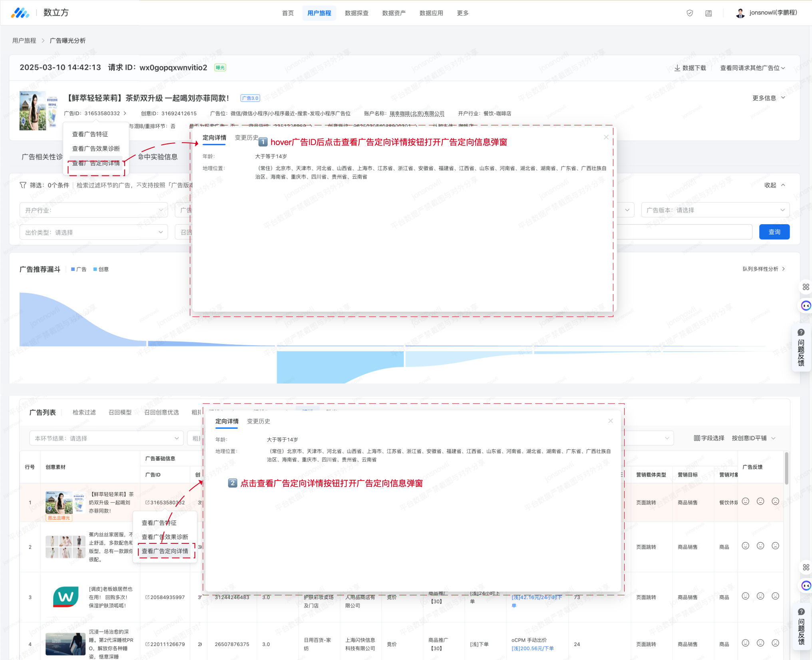This screenshot has width=812, height=660.
Task: Click sad face feedback in row 2
Action: pos(775,546)
